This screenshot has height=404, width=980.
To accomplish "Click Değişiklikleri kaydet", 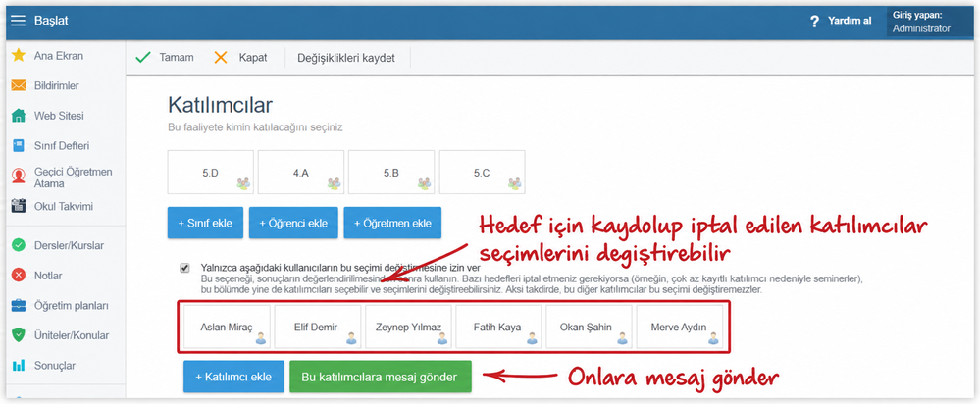I will click(x=345, y=58).
